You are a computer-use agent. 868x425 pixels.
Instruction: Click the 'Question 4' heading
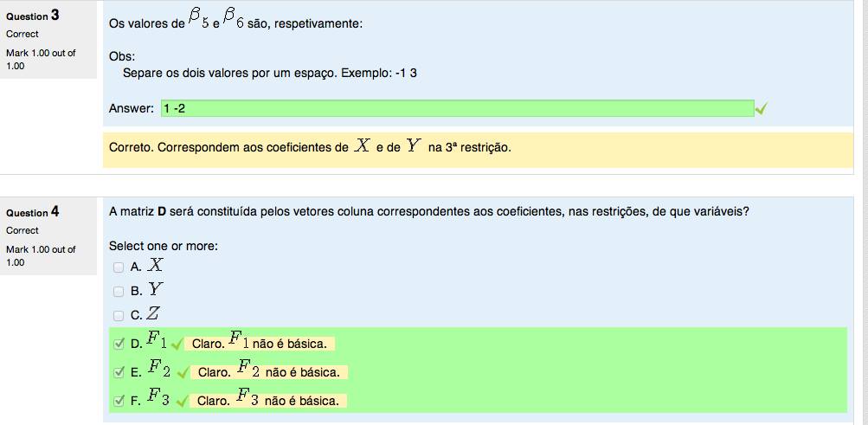[32, 212]
